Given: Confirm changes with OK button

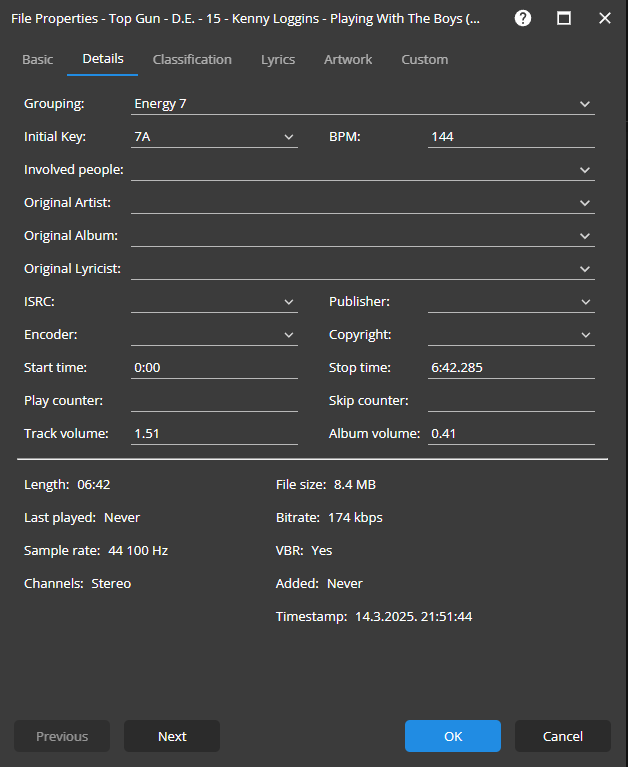Looking at the screenshot, I should 453,737.
